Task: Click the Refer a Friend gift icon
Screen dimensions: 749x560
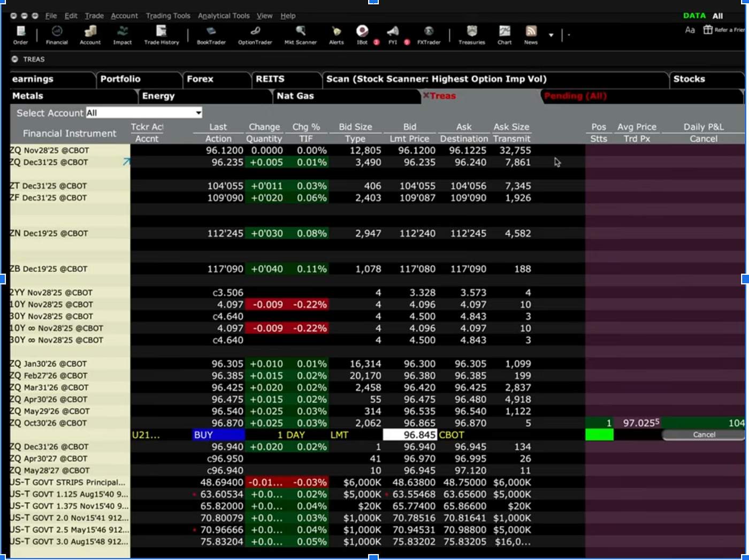Action: 708,29
